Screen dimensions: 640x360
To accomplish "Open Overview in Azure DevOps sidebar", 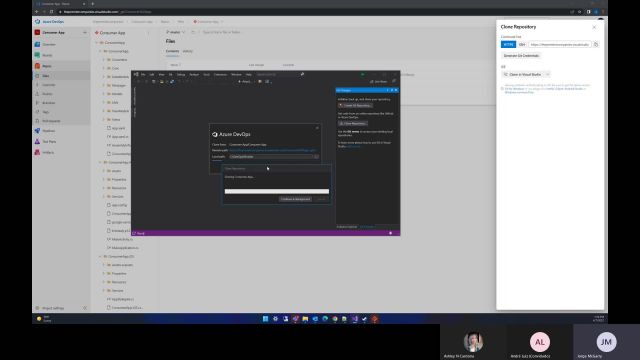I will click(49, 44).
